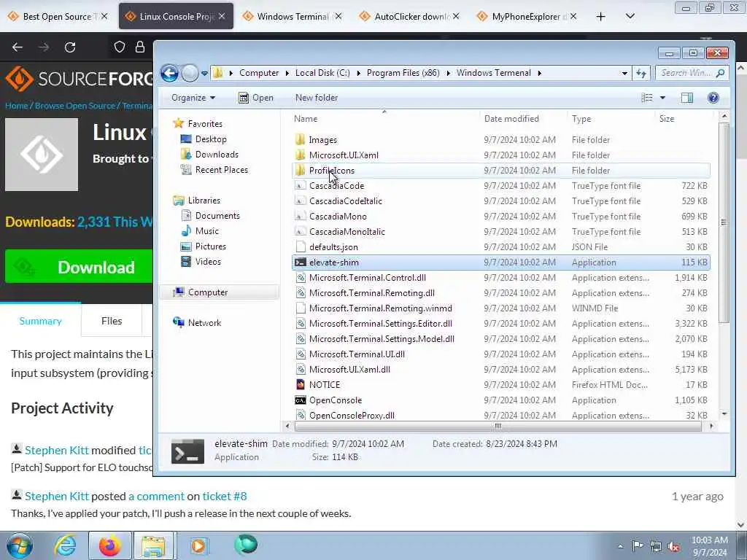Switch to Best Open Source browser tab

pyautogui.click(x=57, y=17)
